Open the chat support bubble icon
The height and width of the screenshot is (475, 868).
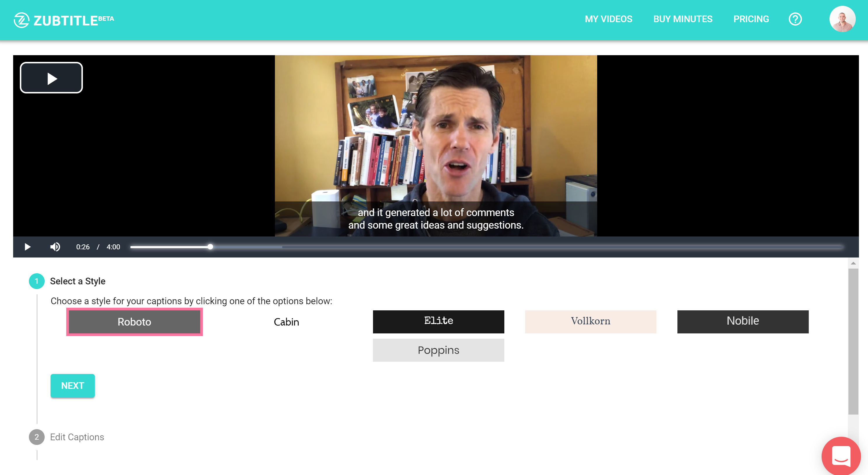pos(841,456)
